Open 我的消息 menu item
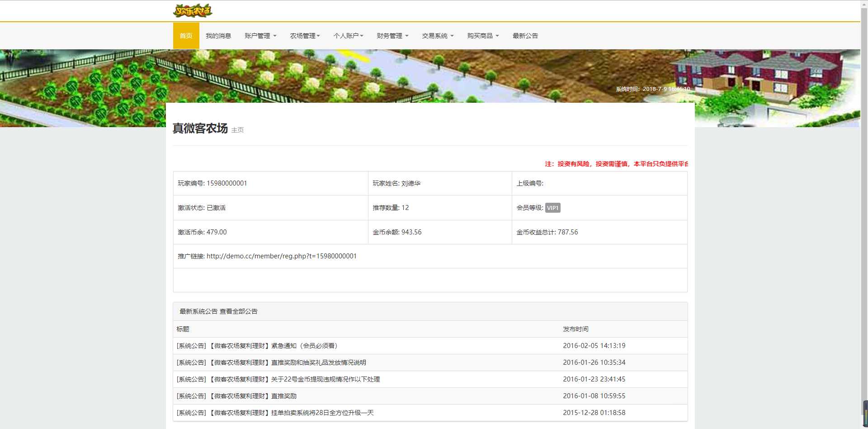 218,36
